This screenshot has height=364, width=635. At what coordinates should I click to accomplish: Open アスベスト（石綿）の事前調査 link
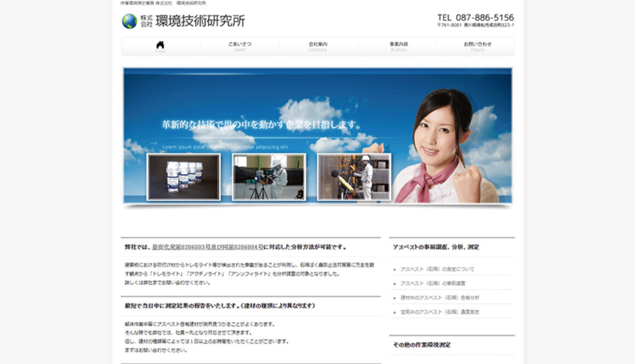(x=433, y=284)
